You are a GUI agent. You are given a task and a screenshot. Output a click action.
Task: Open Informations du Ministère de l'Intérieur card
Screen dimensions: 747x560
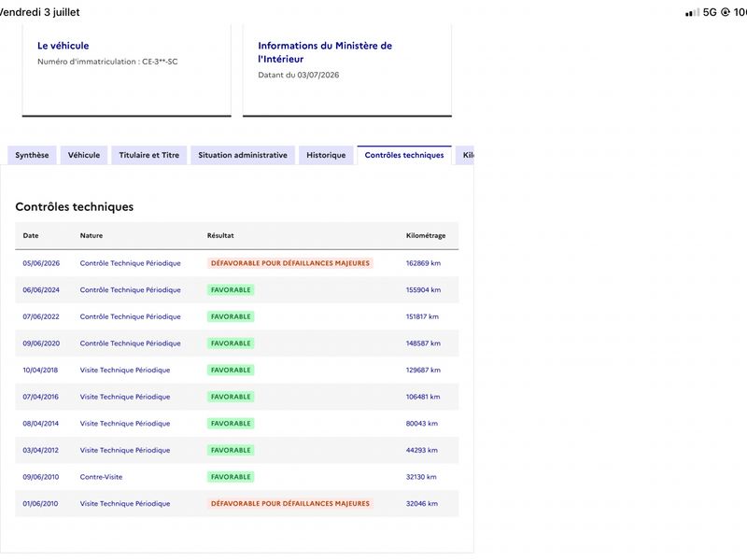click(x=347, y=71)
